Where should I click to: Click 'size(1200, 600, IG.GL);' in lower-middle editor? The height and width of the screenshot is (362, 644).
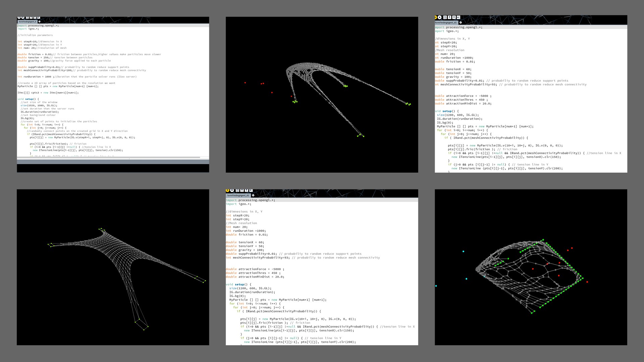pyautogui.click(x=251, y=288)
